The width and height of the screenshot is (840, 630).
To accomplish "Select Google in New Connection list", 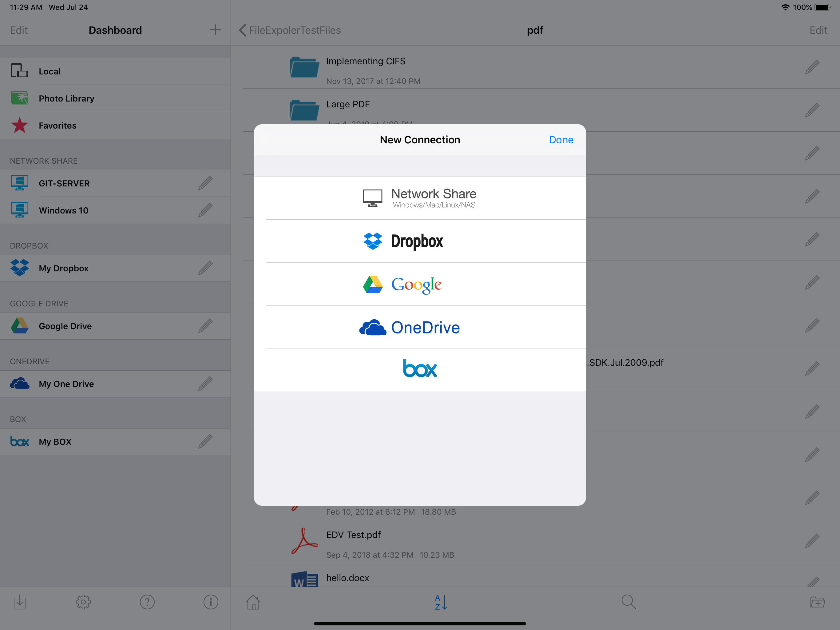I will click(x=420, y=284).
